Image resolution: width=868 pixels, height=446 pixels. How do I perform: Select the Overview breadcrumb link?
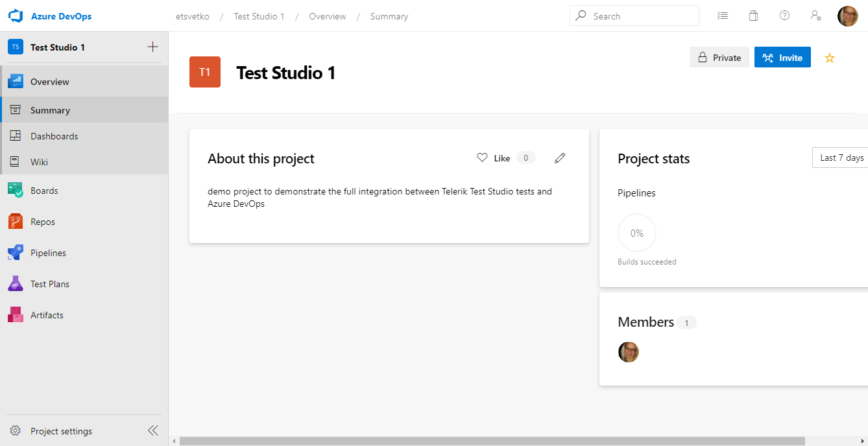[x=328, y=16]
